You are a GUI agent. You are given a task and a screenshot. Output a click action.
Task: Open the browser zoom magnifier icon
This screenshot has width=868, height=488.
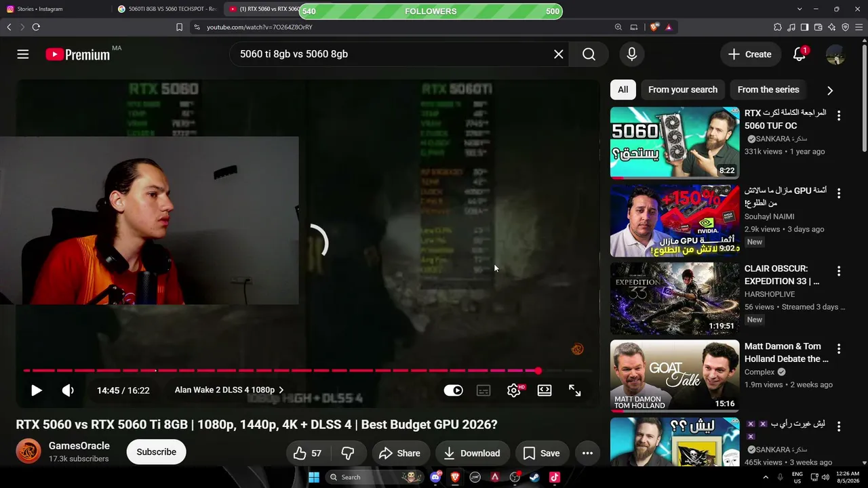pyautogui.click(x=618, y=27)
